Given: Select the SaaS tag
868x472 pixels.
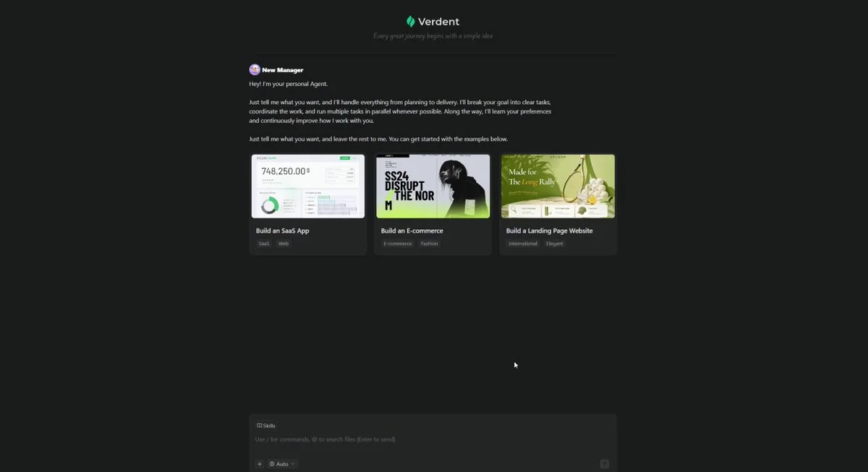Looking at the screenshot, I should [x=264, y=244].
